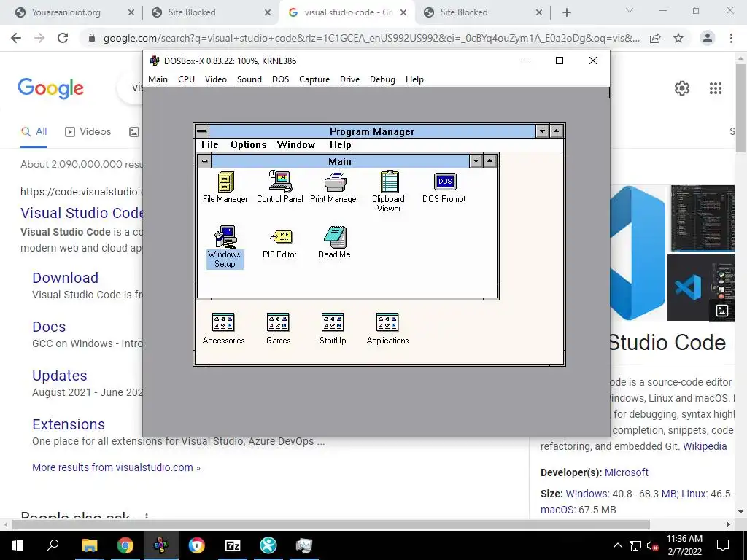Open the File Manager icon in Main group
This screenshot has width=747, height=560.
coord(225,187)
